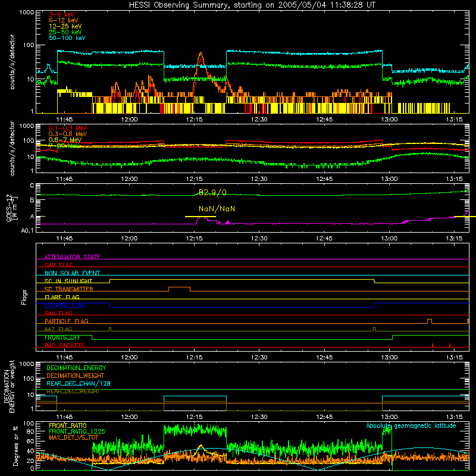Select the SAA_FLAG label
The height and width of the screenshot is (476, 476).
58,313
